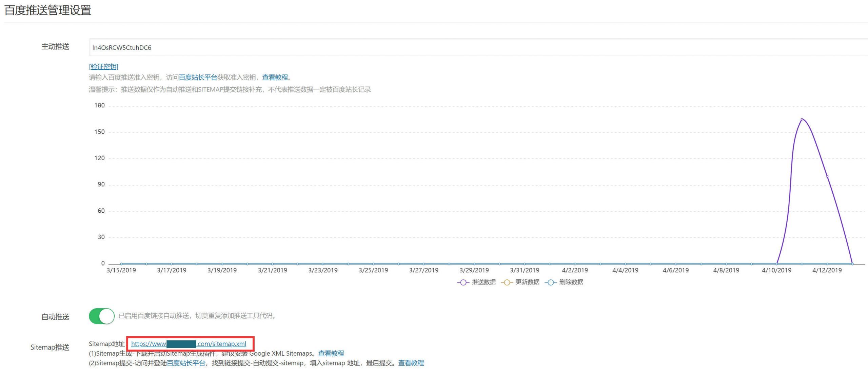Toggle 推送数据 legend series

pyautogui.click(x=484, y=282)
